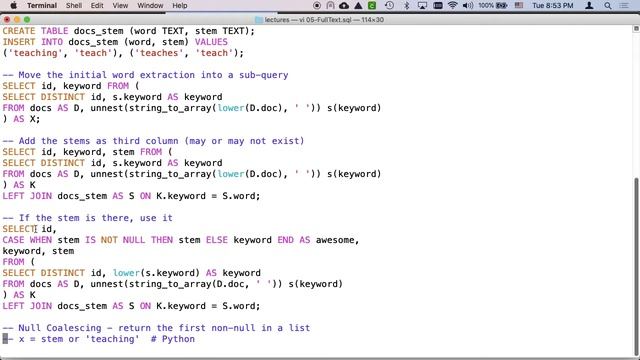Open the Window menu
Viewport: 640px width, 360px height.
[150, 5]
